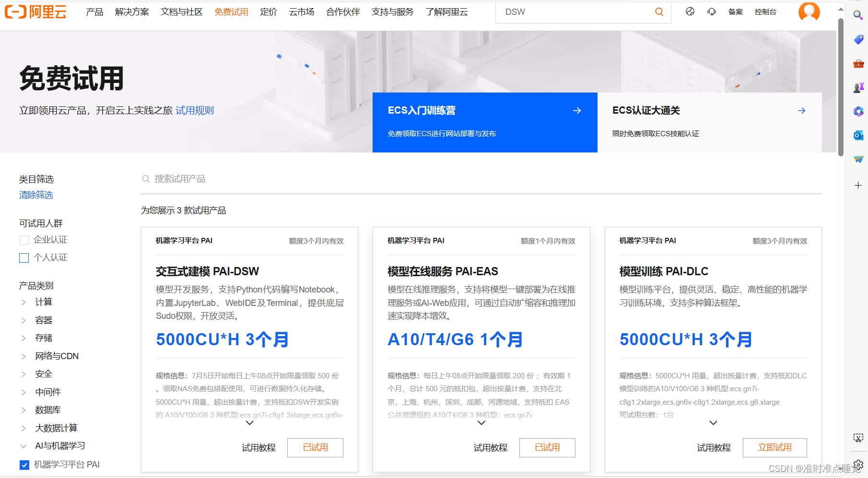The image size is (868, 478).
Task: Click the ECS认证大通关 arrow icon
Action: point(801,111)
